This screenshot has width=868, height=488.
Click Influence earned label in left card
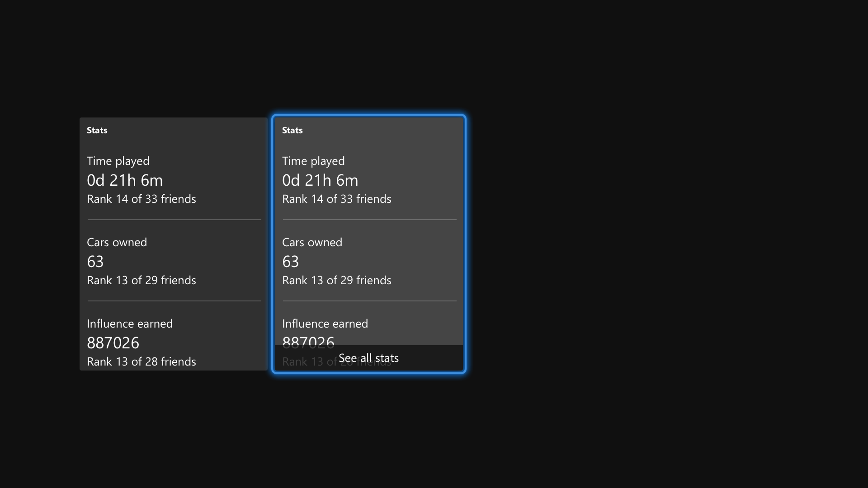130,324
